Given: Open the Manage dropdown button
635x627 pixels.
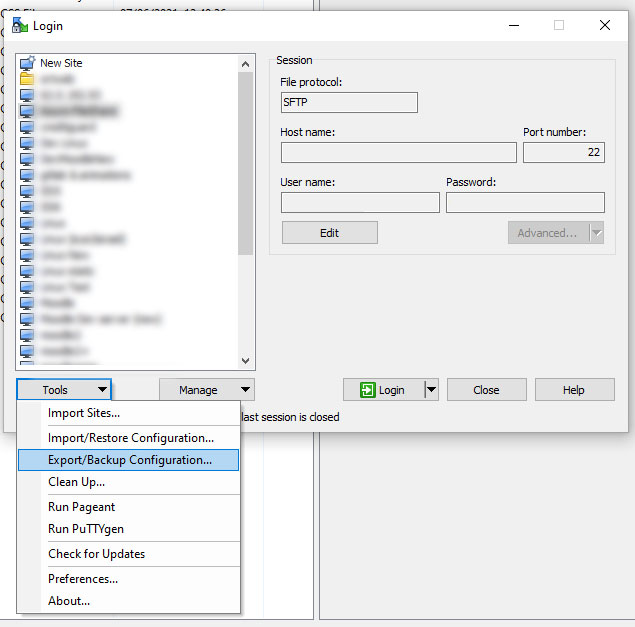Looking at the screenshot, I should 207,390.
